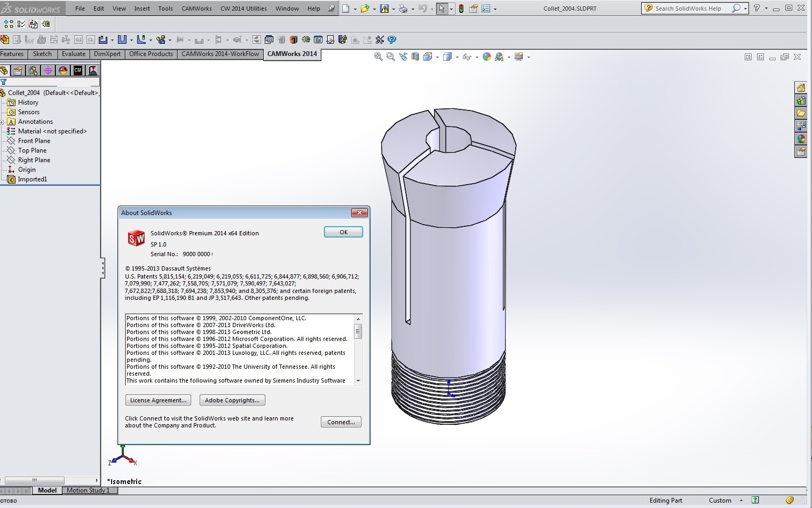Open the Select tool dropdown arrow
Screen dimensions: 812x508
tap(451, 9)
